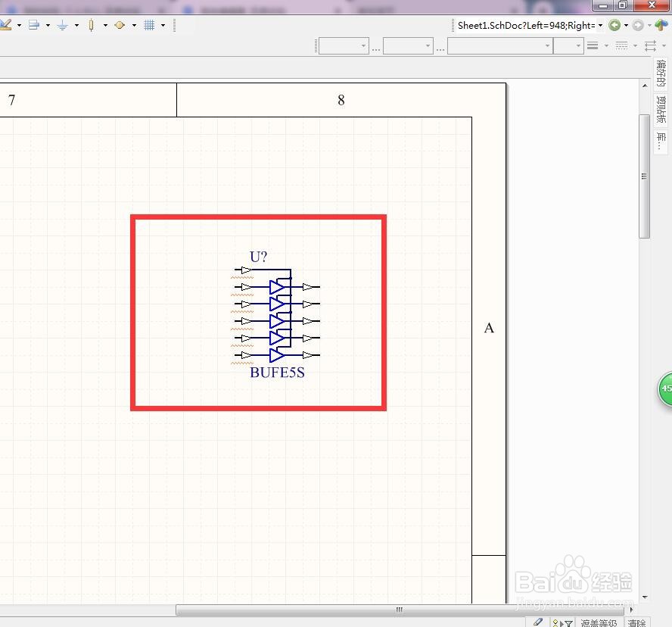Select the digital devices resistor icon
This screenshot has height=627, width=672.
tap(92, 25)
